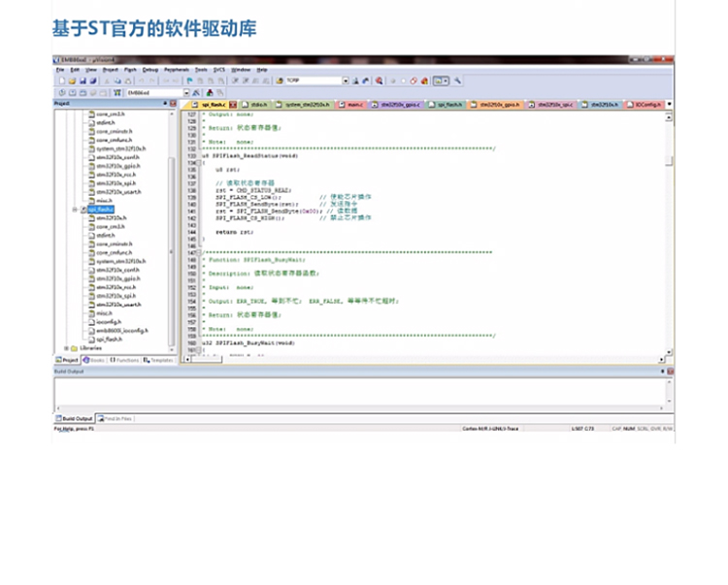Open the Flash menu
This screenshot has width=728, height=585.
click(130, 70)
